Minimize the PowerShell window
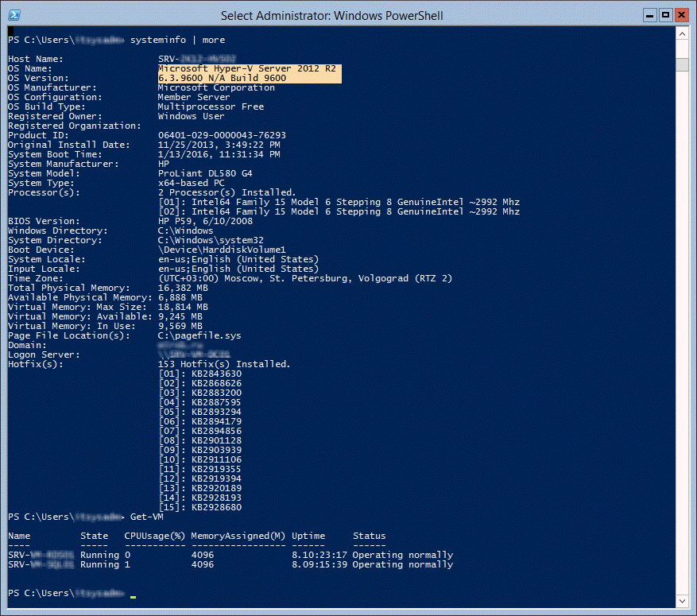This screenshot has height=616, width=697. point(650,15)
